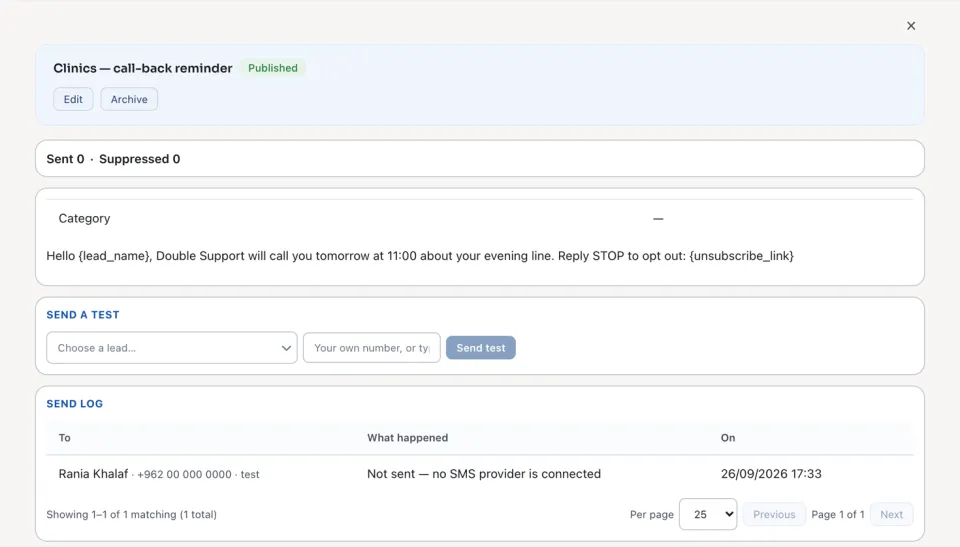The height and width of the screenshot is (547, 960).
Task: Click the Showing 1–1 of 1 matching text
Action: [x=132, y=515]
